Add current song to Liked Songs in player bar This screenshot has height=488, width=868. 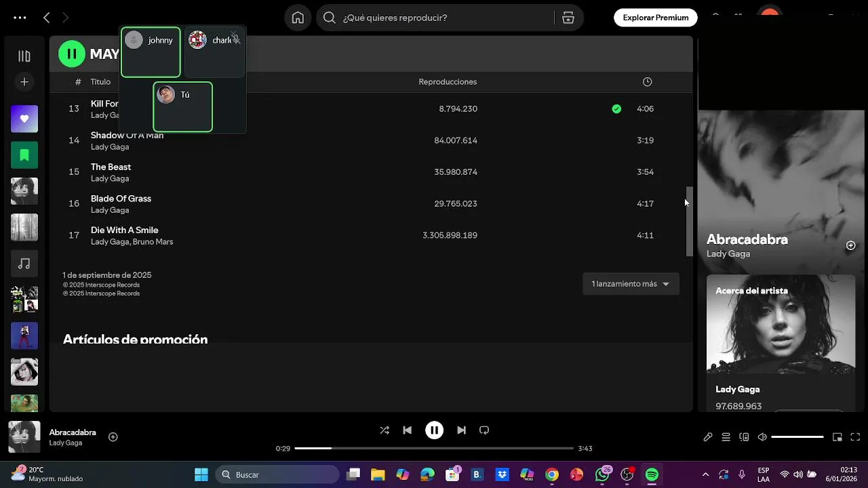point(113,437)
